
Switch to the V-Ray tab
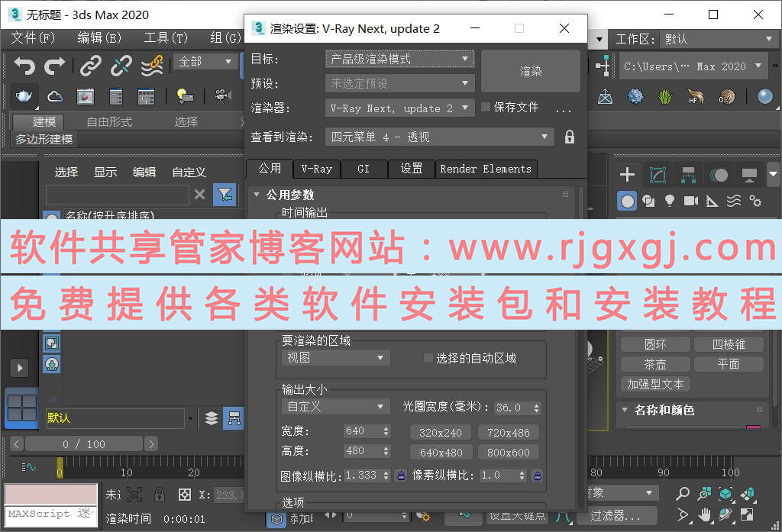[317, 169]
